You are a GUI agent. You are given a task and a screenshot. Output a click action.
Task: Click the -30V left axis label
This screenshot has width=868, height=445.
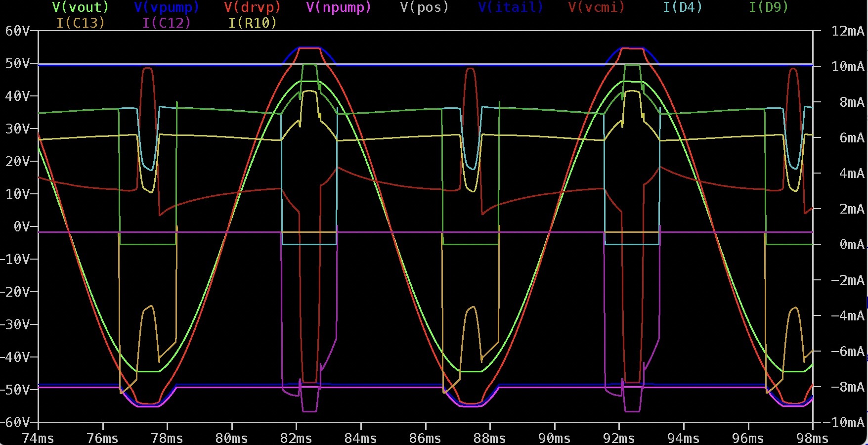pyautogui.click(x=15, y=325)
